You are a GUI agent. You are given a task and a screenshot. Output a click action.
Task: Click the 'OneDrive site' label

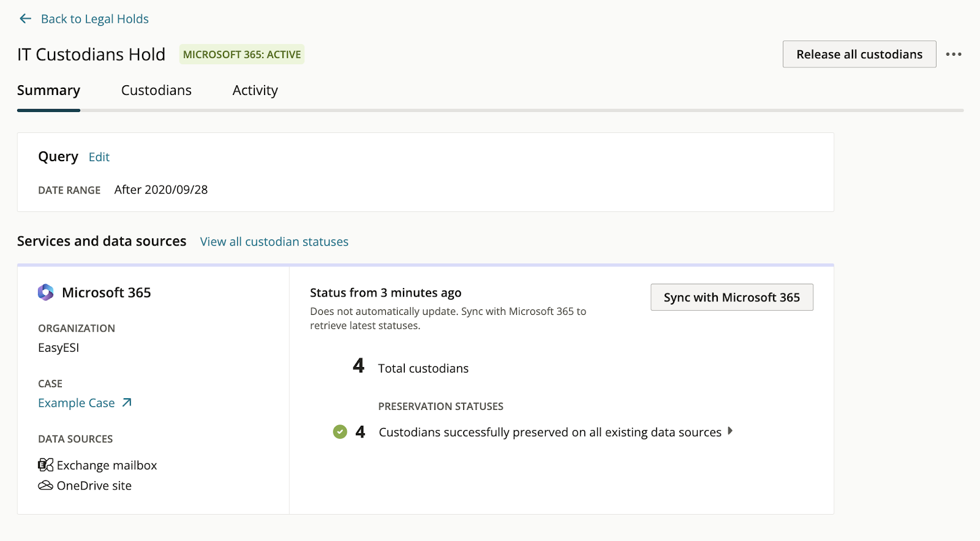click(94, 486)
